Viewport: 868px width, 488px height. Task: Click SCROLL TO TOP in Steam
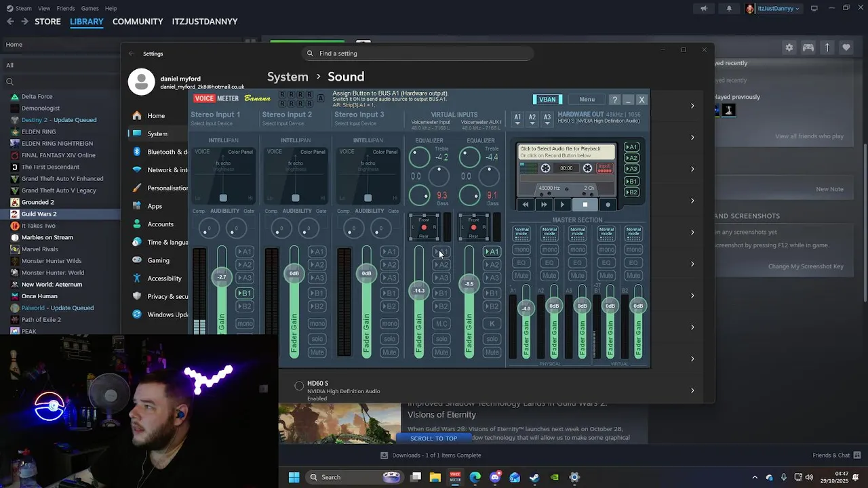433,439
